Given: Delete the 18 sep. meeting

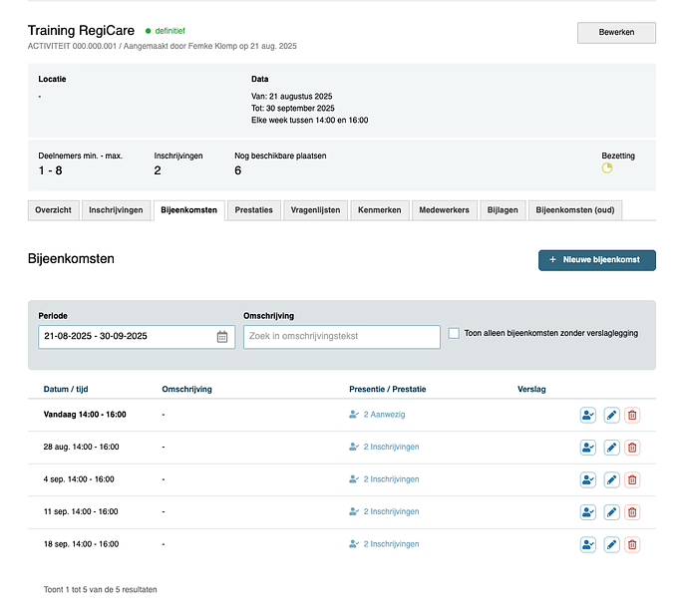Looking at the screenshot, I should 632,544.
